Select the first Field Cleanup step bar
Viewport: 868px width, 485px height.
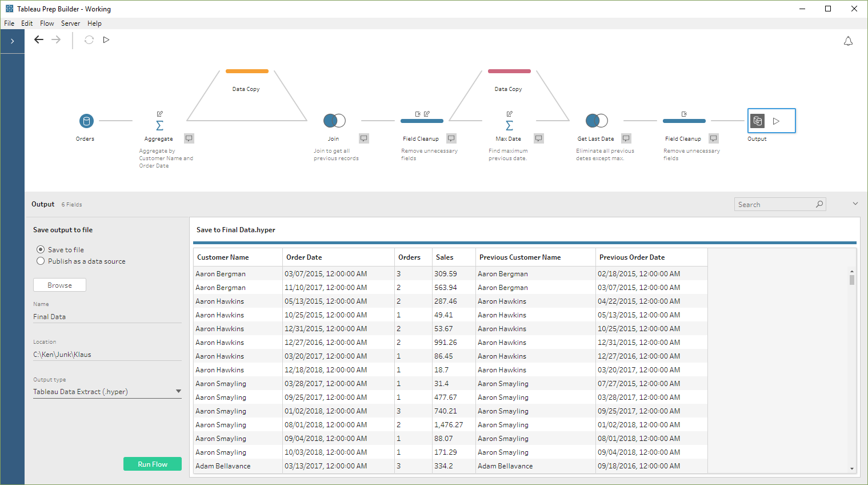(x=422, y=121)
